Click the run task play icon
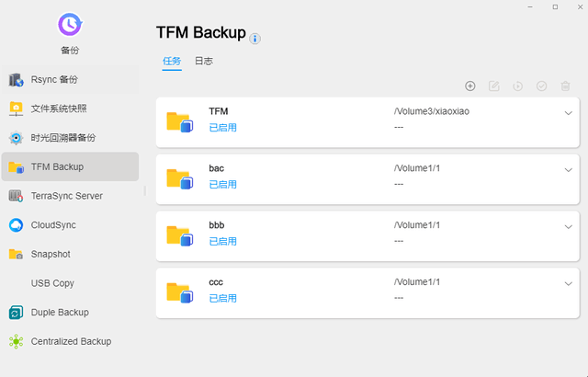588x377 pixels. point(517,86)
